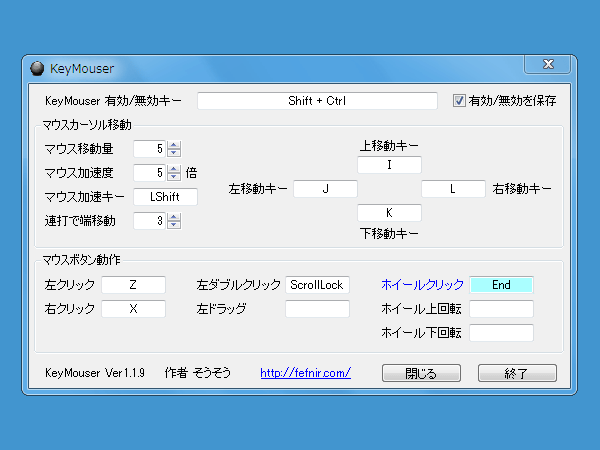Click the 左ダブルクリック label
The height and width of the screenshot is (450, 600).
click(238, 285)
